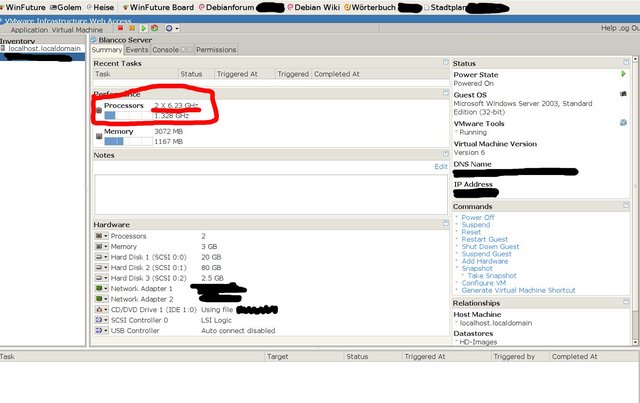The image size is (640, 403).
Task: Click the Processors usage bar
Action: (x=128, y=116)
